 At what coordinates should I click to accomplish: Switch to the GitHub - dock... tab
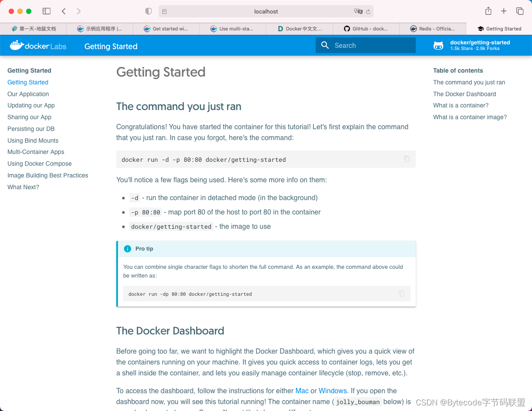[x=365, y=28]
